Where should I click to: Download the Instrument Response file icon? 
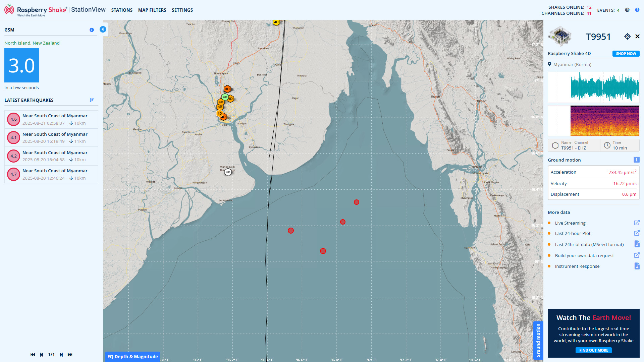tap(637, 266)
